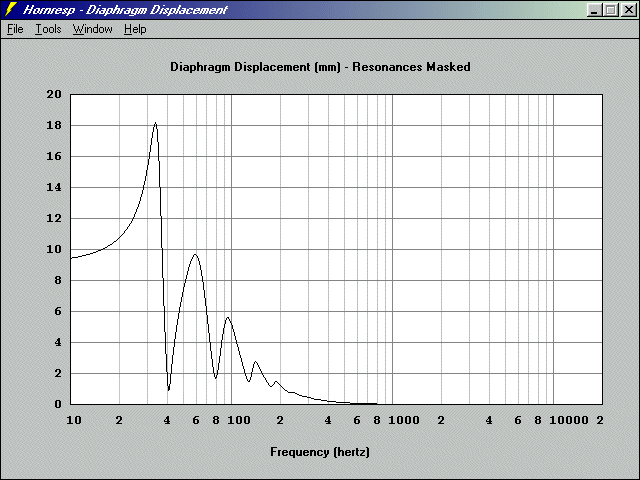This screenshot has width=640, height=480.
Task: Open the Help menu
Action: tap(135, 29)
